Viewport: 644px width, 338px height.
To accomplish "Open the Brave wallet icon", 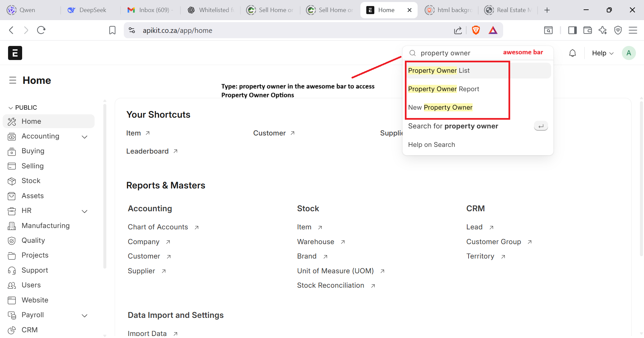I will (588, 30).
